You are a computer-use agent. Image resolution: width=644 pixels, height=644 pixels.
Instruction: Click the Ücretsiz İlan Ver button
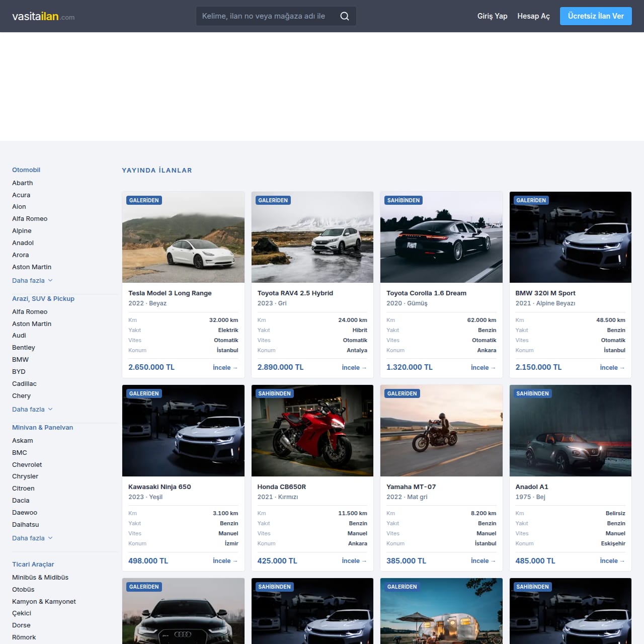[596, 16]
